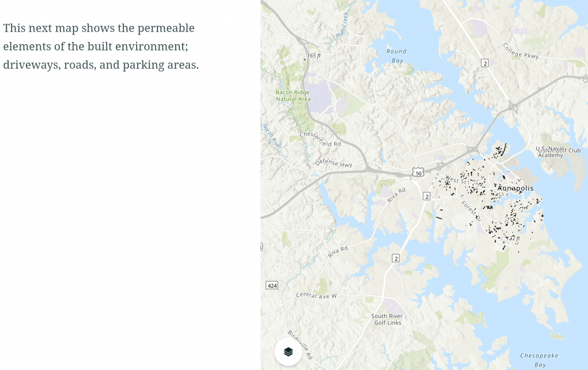Click the Chesapeake Bay water label
The image size is (588, 370).
pyautogui.click(x=539, y=360)
